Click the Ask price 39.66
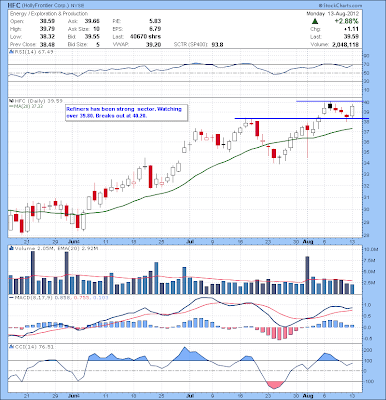 point(92,21)
